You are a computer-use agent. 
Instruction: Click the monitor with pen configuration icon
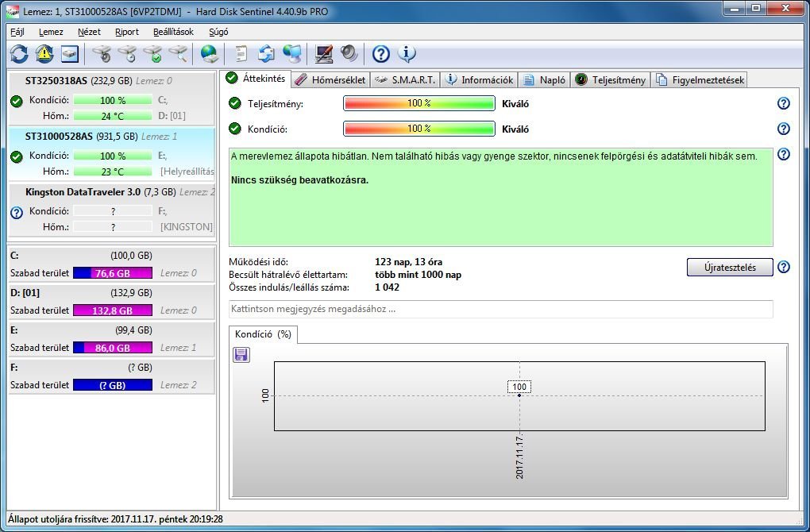click(x=324, y=54)
